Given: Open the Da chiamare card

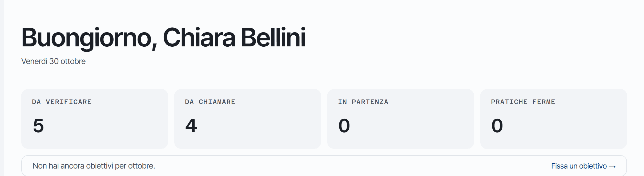Looking at the screenshot, I should pyautogui.click(x=248, y=119).
